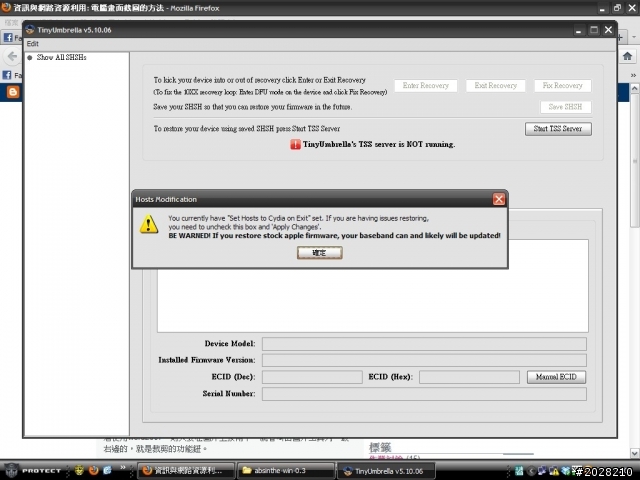Screen dimensions: 640x480
Task: Click the ECID (Hex) field
Action: (469, 377)
